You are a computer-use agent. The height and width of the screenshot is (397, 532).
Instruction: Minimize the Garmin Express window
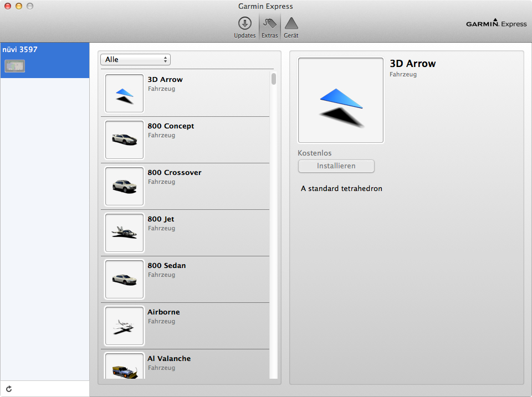[x=19, y=6]
